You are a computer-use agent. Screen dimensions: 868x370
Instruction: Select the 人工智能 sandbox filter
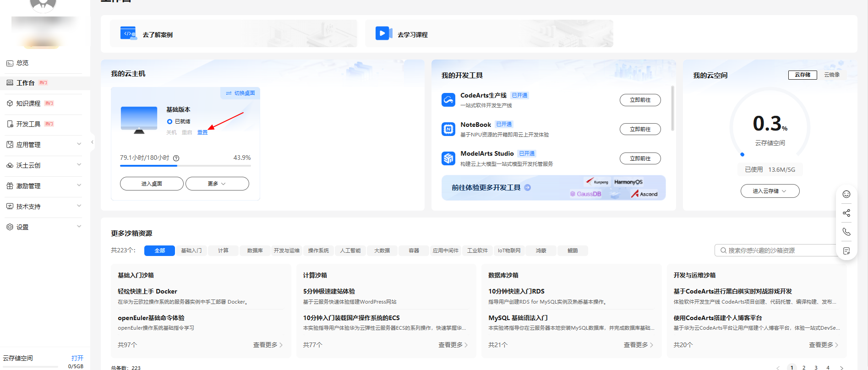(350, 250)
